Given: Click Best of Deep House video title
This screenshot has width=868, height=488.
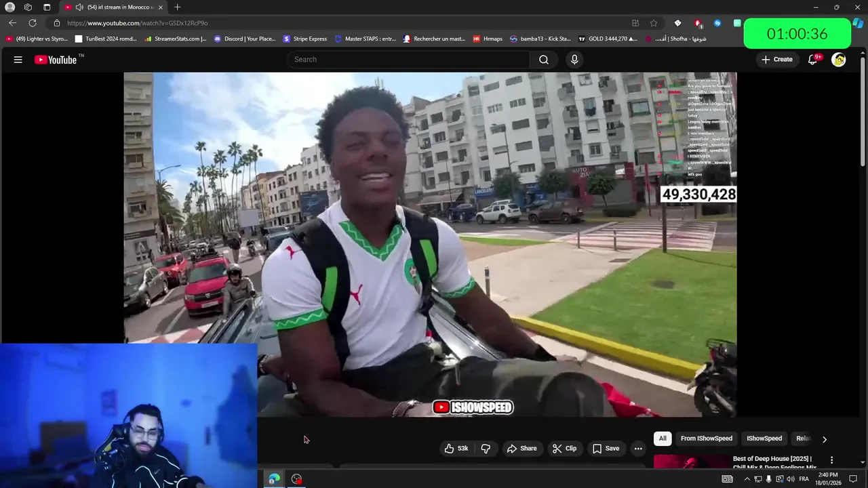Looking at the screenshot, I should pyautogui.click(x=774, y=463).
